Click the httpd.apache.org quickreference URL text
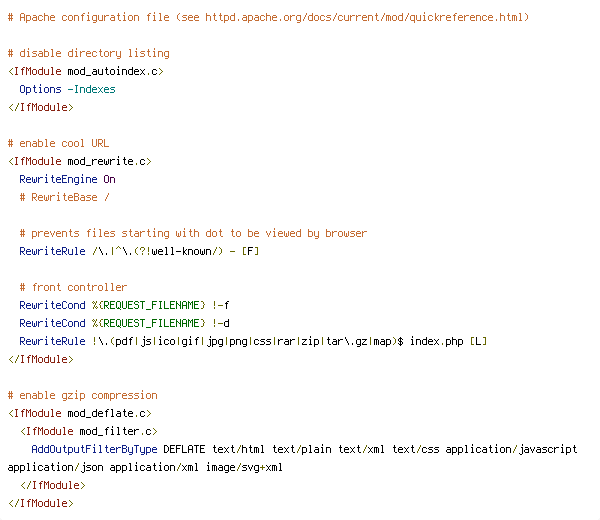Screen dimensions: 600x520 (364, 18)
